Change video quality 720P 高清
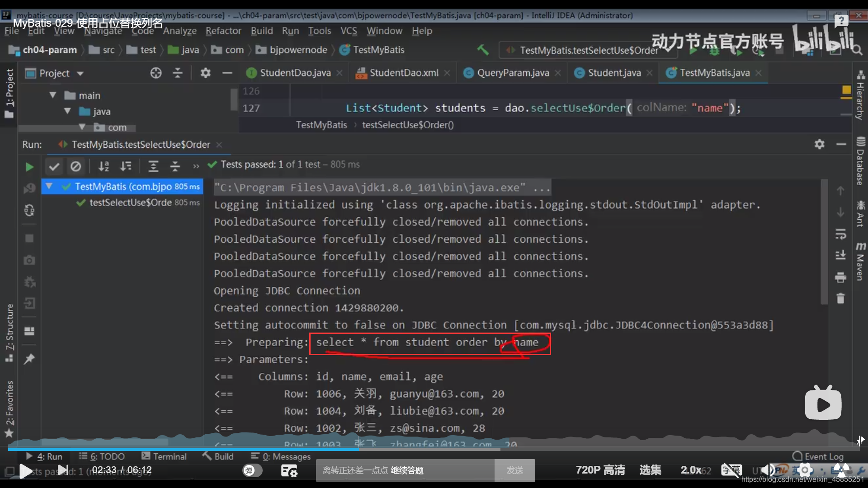Screen dimensions: 868x488 pyautogui.click(x=600, y=470)
